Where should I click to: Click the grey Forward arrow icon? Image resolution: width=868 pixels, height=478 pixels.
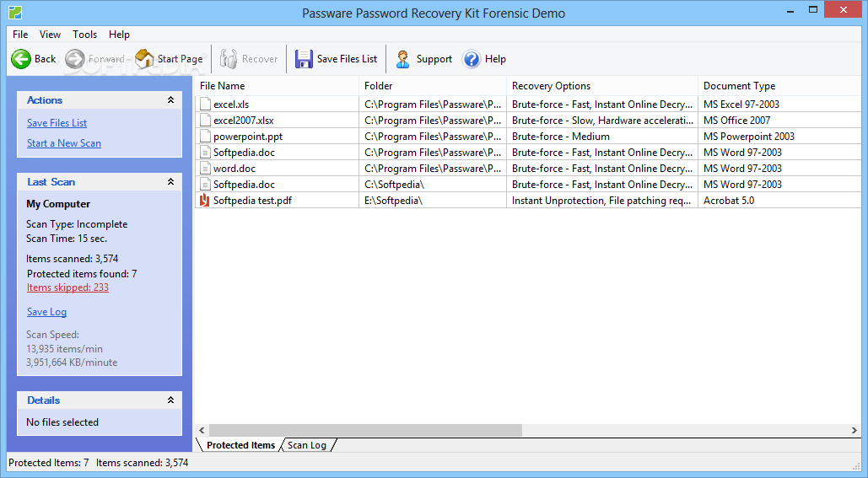(75, 59)
